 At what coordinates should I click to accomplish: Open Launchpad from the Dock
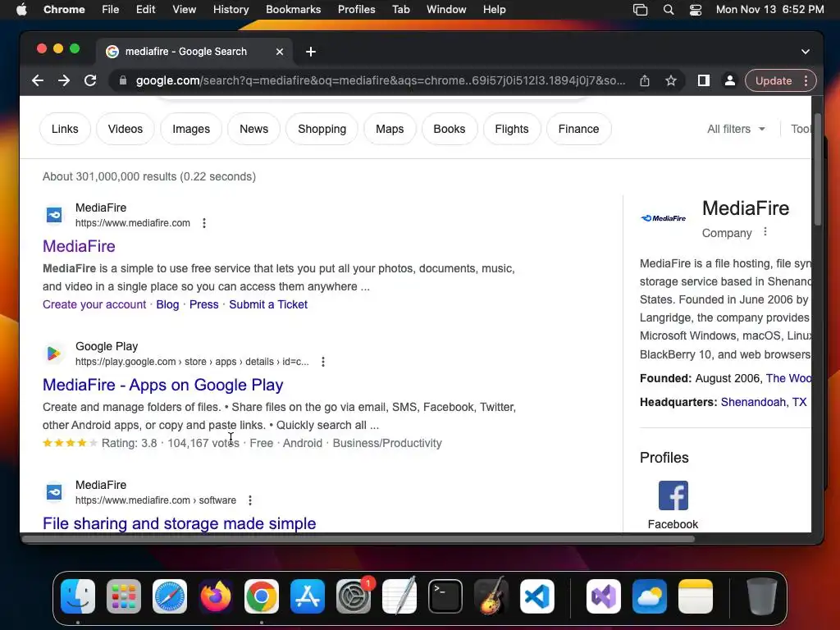point(124,596)
